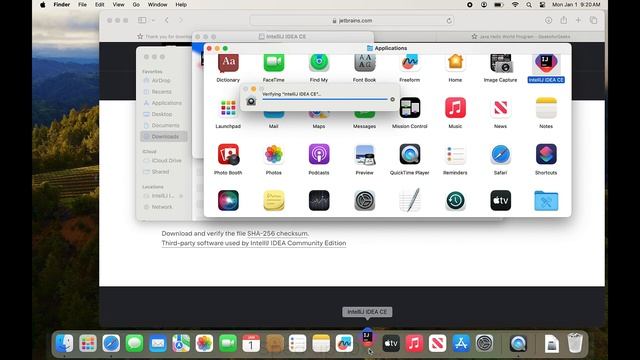Click IntelliJ IDEA CE icon in Dock
The image size is (640, 360).
(x=367, y=339)
